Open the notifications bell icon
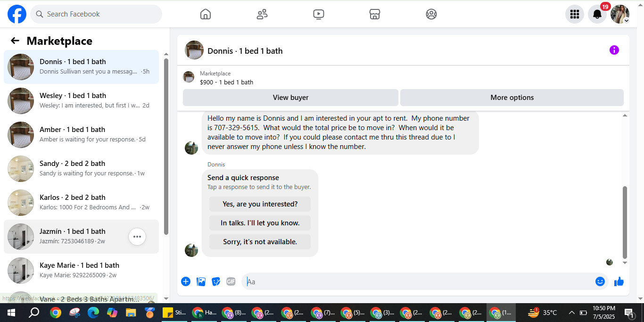The image size is (644, 322). [597, 14]
